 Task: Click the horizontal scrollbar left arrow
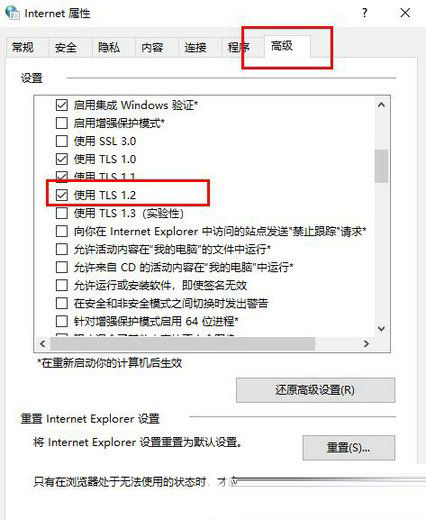pyautogui.click(x=42, y=344)
